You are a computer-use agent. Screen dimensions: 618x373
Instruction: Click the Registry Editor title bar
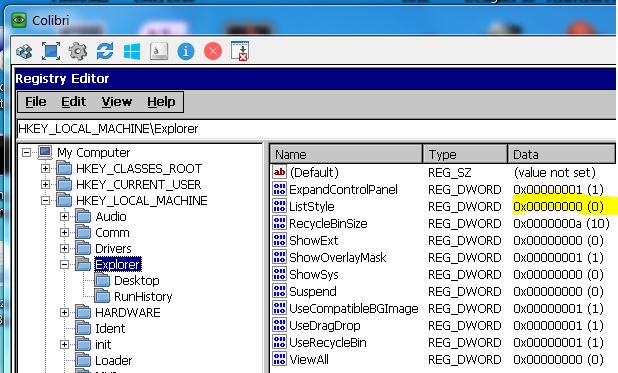(315, 78)
